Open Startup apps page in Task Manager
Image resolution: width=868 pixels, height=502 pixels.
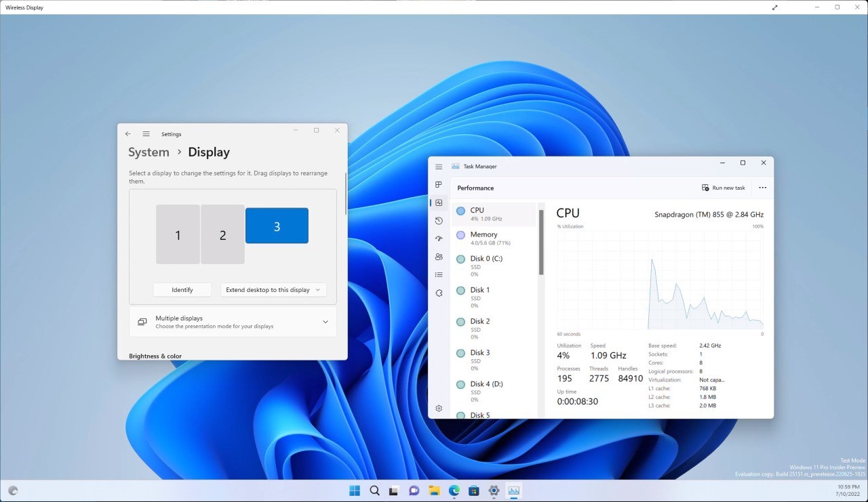[x=439, y=238]
